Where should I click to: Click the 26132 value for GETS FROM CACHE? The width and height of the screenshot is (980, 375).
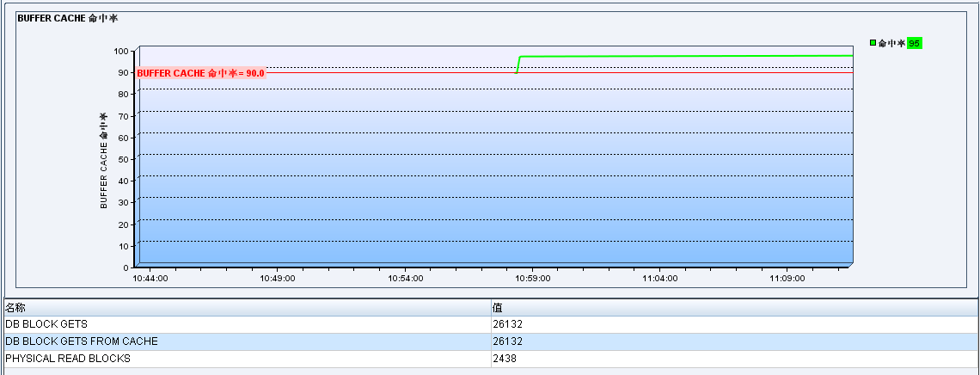[507, 341]
